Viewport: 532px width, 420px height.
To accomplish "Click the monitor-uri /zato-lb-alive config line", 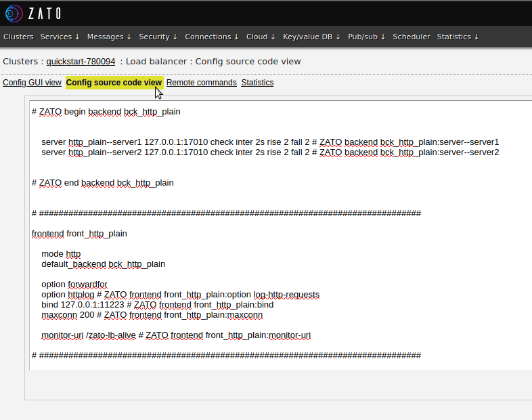I will click(175, 335).
